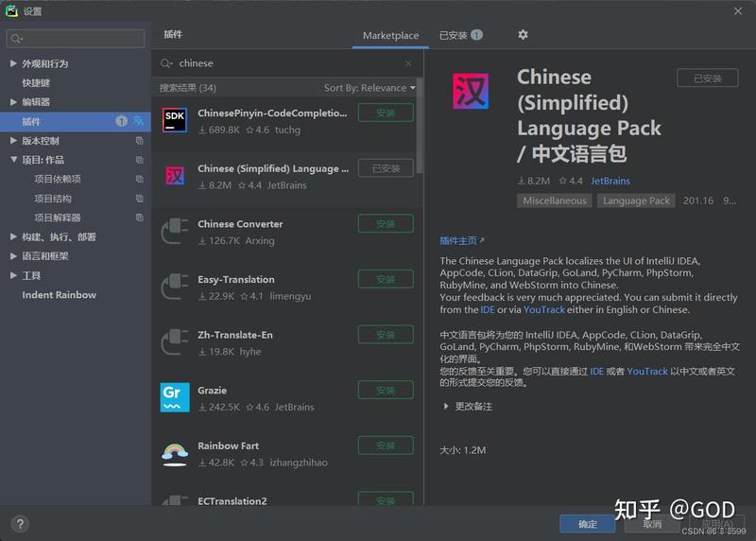Click first YouTrack link in English description
Viewport: 756px width, 541px height.
[544, 309]
